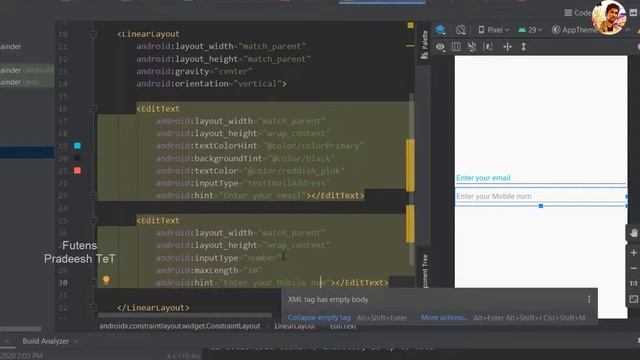The width and height of the screenshot is (640, 360).
Task: Collapse the LinearLayout fold marker at line 10
Action: 93,34
